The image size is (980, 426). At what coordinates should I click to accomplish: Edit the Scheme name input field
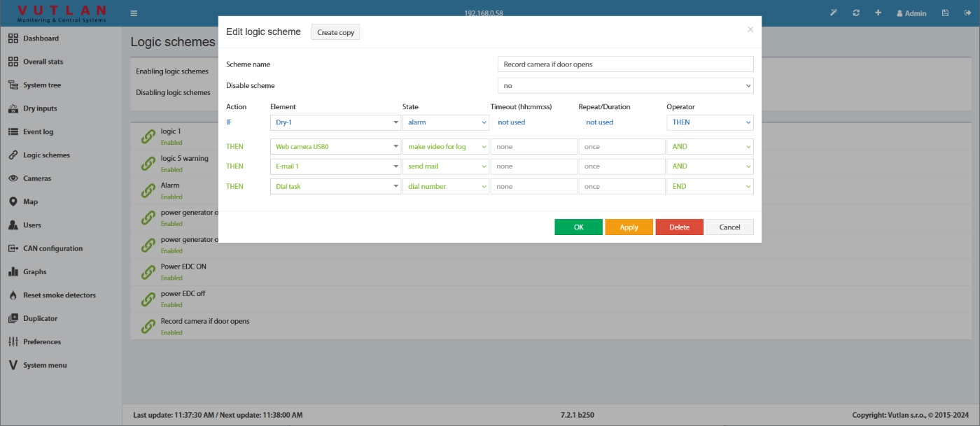[625, 64]
